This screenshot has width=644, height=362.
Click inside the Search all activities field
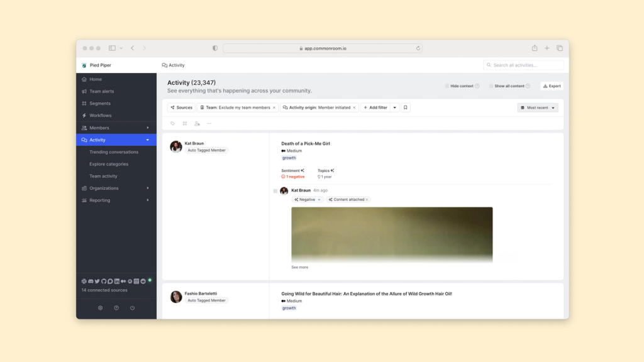pyautogui.click(x=524, y=65)
